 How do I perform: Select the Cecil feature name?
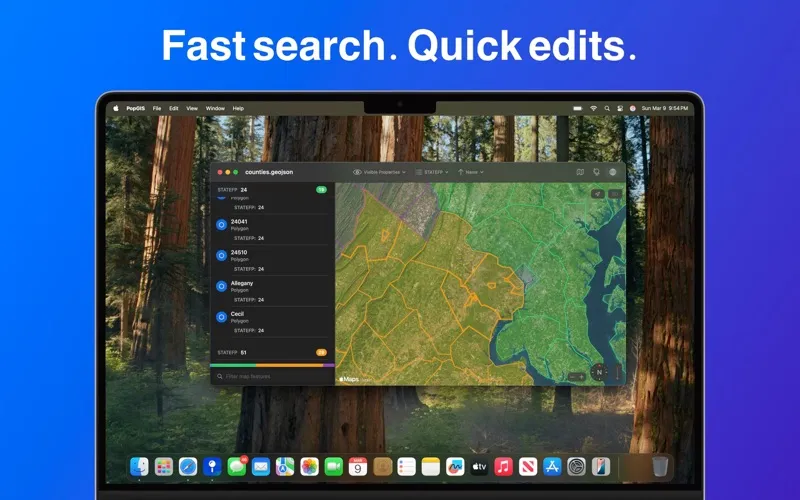point(237,314)
